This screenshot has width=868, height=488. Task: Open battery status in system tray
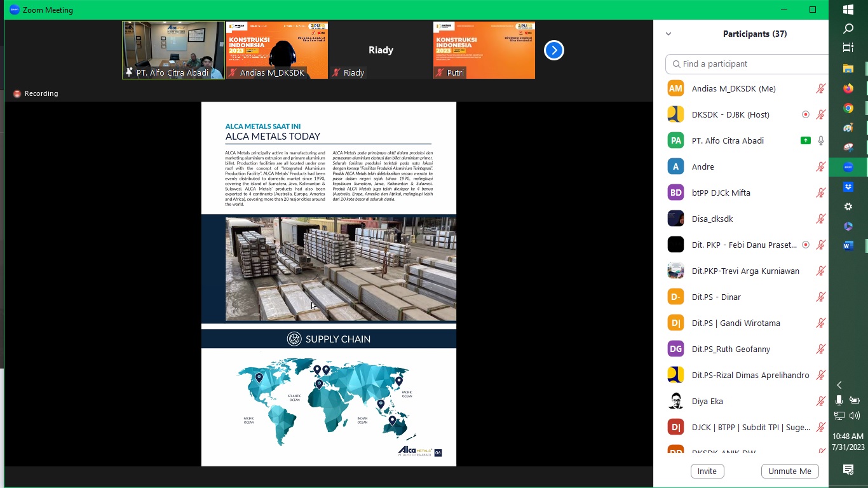[x=855, y=400]
